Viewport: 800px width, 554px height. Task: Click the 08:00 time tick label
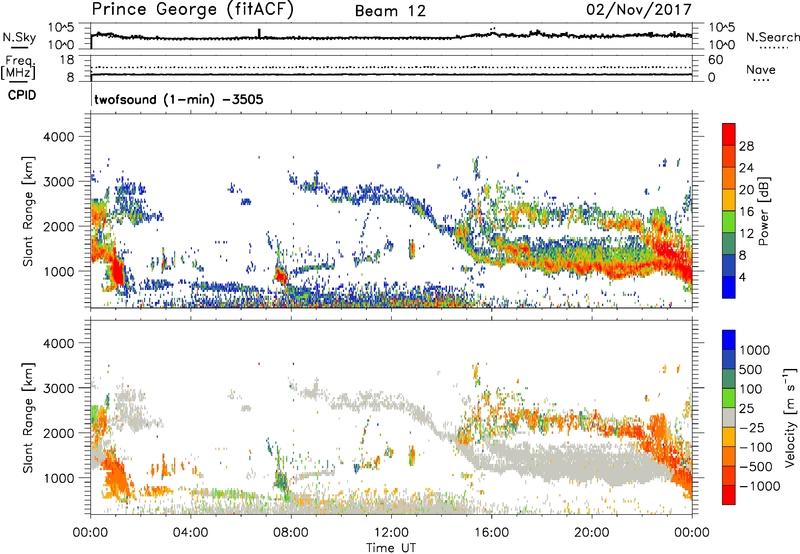(x=291, y=533)
